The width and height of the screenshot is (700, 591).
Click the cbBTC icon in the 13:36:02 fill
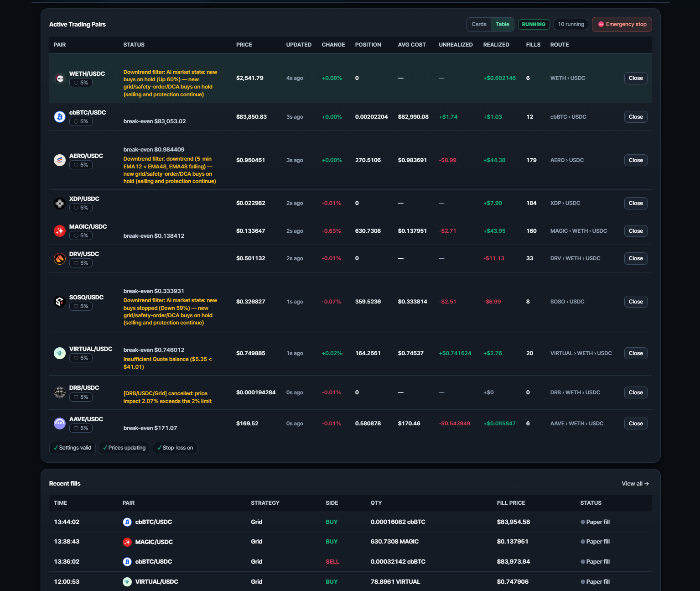click(x=127, y=562)
